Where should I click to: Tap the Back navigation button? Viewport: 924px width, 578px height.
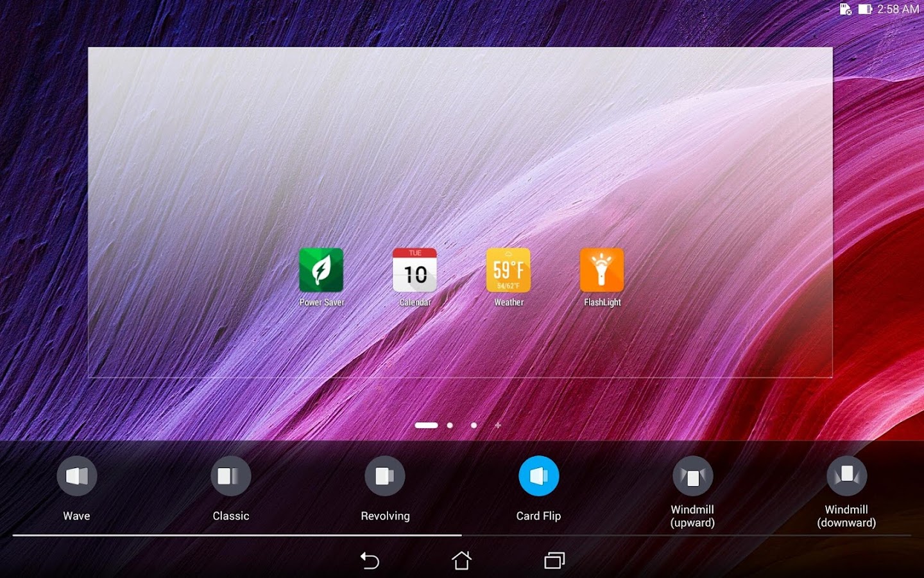point(370,561)
